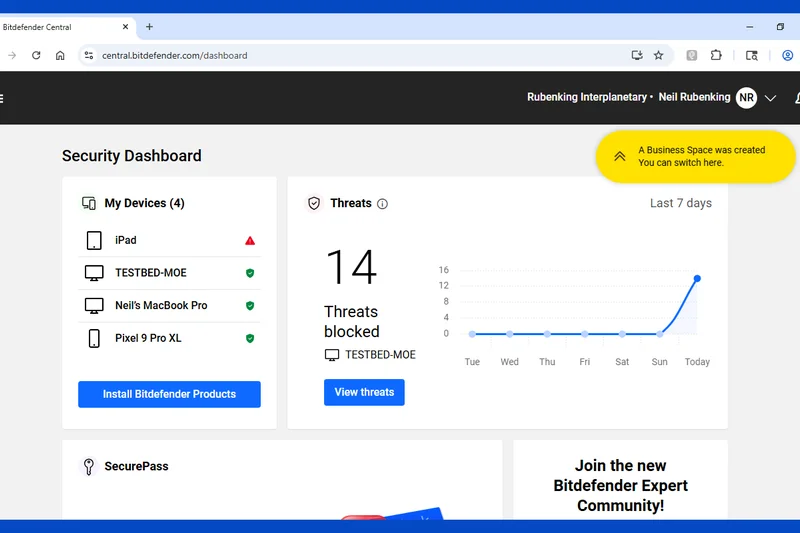Click green shield beside Neil's MacBook Pro
This screenshot has height=533, width=800.
pos(250,306)
